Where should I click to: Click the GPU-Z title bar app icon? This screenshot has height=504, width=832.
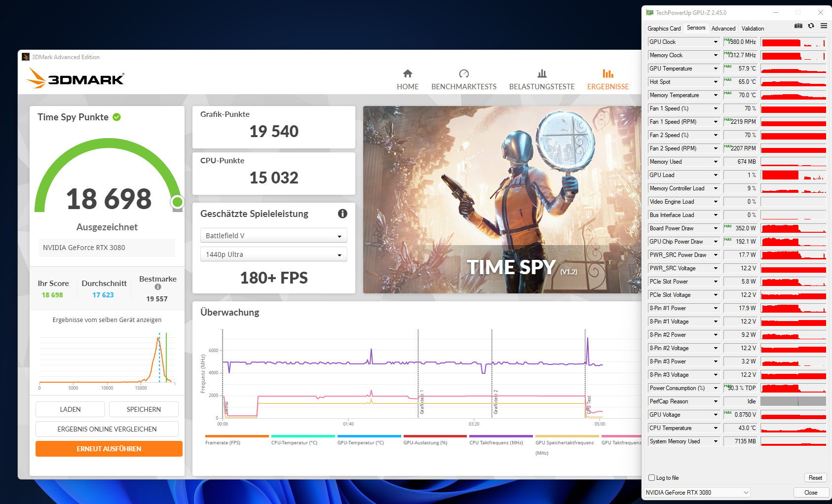pyautogui.click(x=650, y=13)
